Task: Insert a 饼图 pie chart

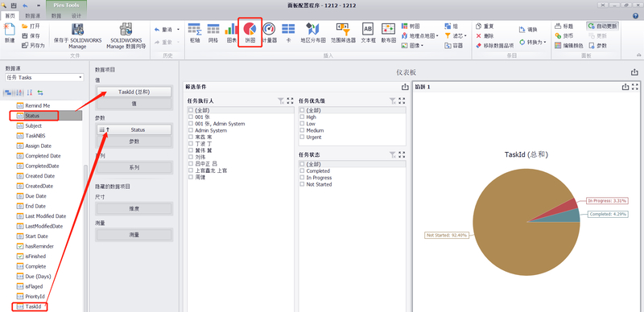Action: pyautogui.click(x=250, y=33)
